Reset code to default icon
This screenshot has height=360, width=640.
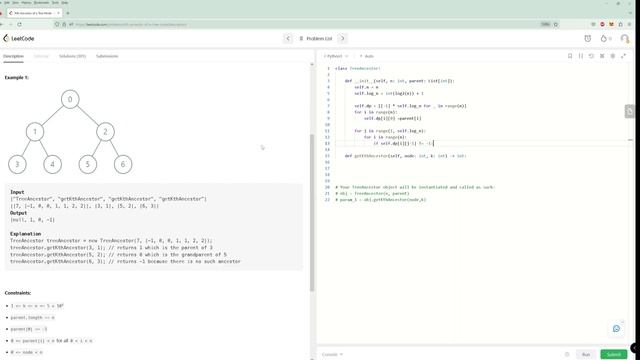591,56
